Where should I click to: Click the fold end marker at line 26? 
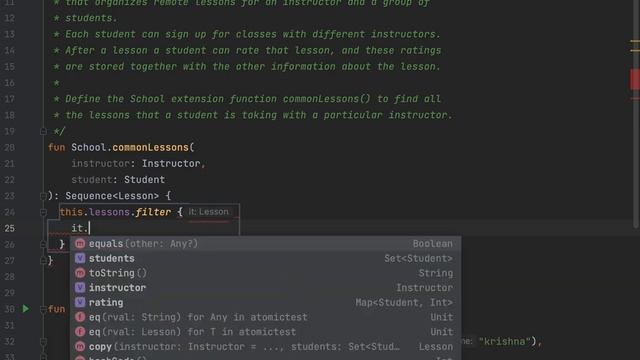(43, 244)
